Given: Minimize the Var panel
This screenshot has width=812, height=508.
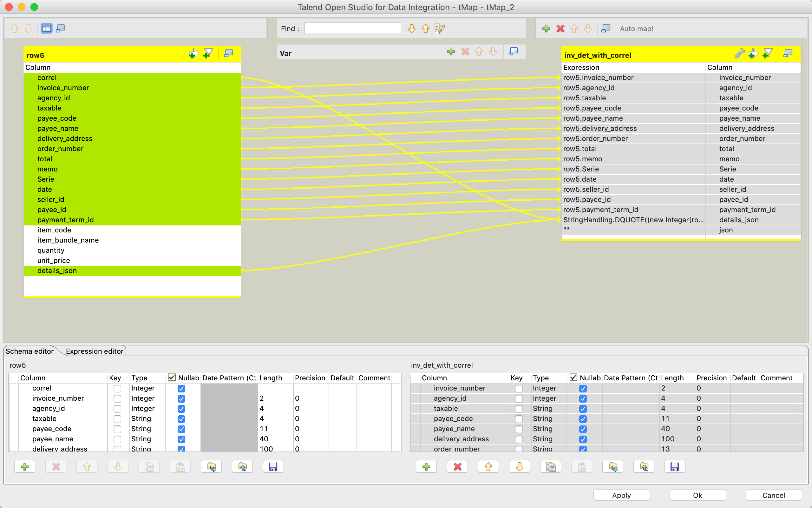Looking at the screenshot, I should click(x=514, y=51).
